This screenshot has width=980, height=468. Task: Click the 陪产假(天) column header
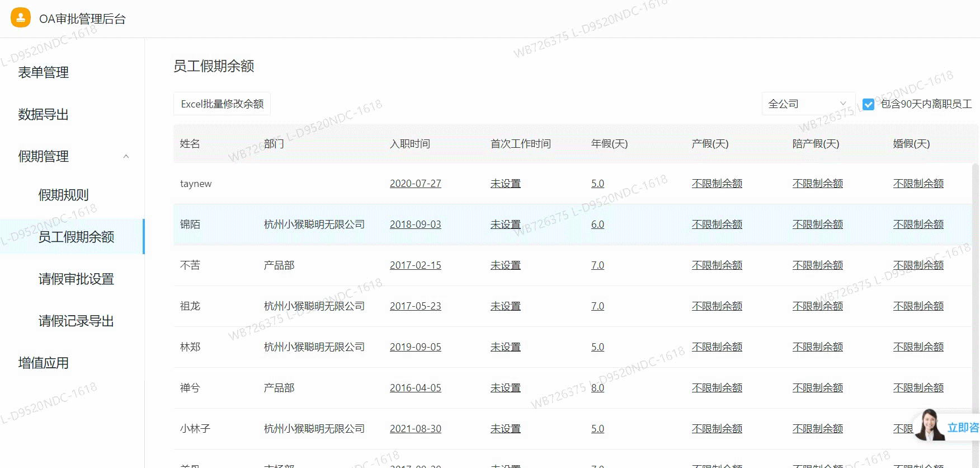(x=816, y=144)
